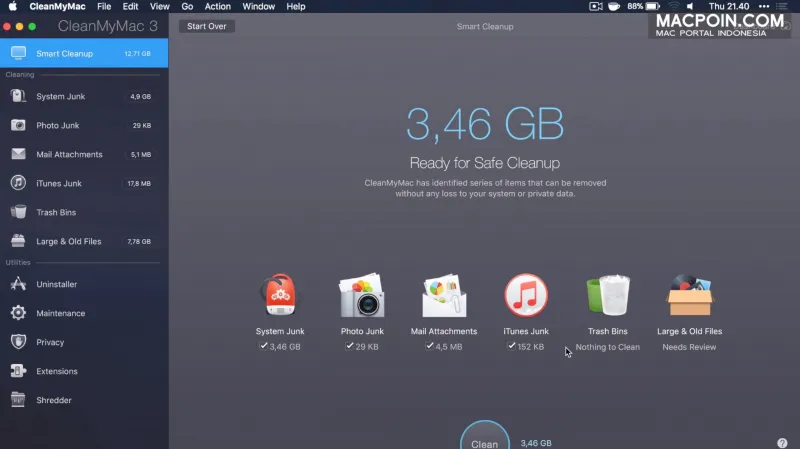The image size is (800, 449).
Task: Click the Wi-Fi icon in menu bar
Action: pos(674,6)
